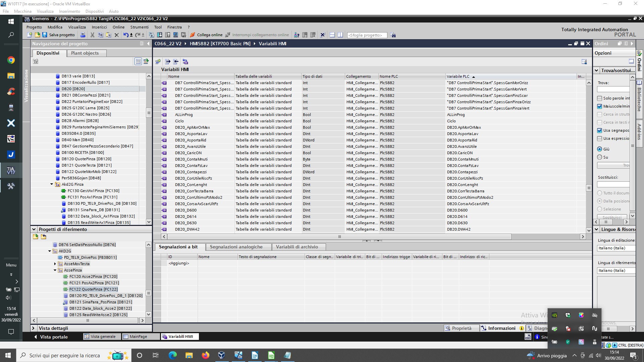Open the Proprietà inspector tab

(462, 328)
